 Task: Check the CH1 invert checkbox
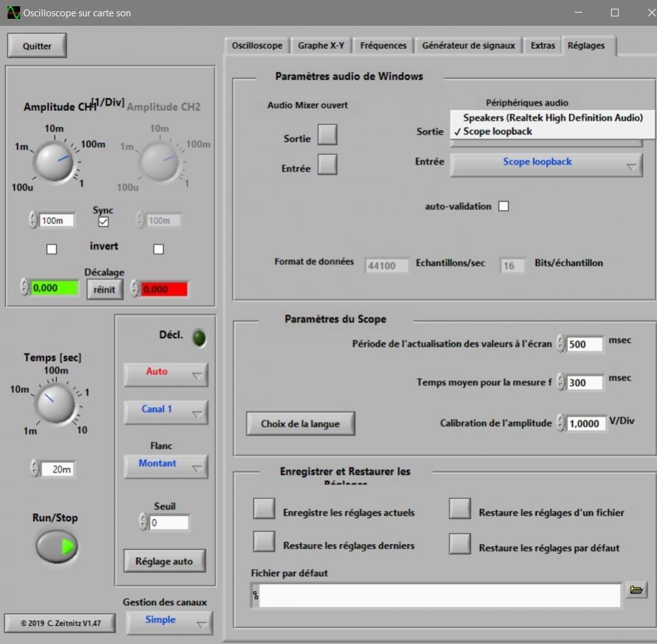click(x=52, y=249)
